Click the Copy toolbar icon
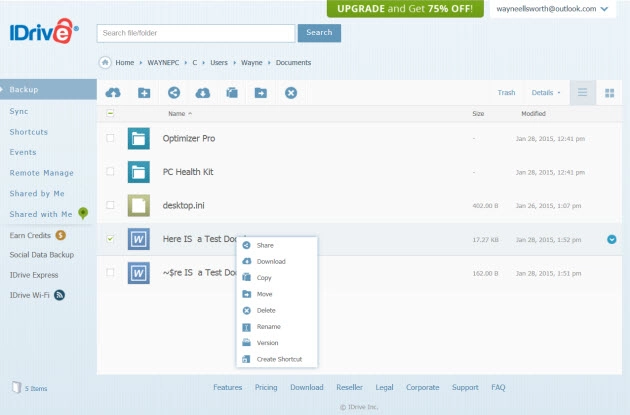 [x=232, y=93]
